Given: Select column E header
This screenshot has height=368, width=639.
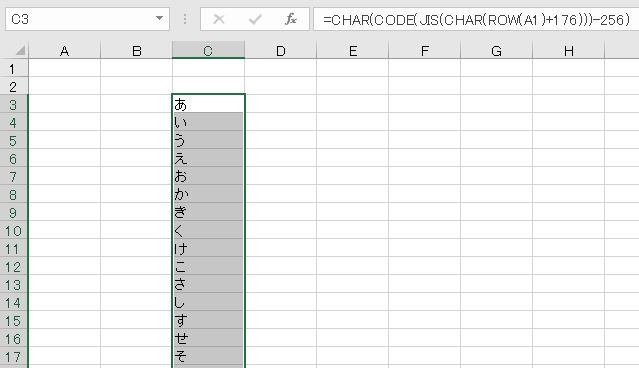Looking at the screenshot, I should (353, 51).
